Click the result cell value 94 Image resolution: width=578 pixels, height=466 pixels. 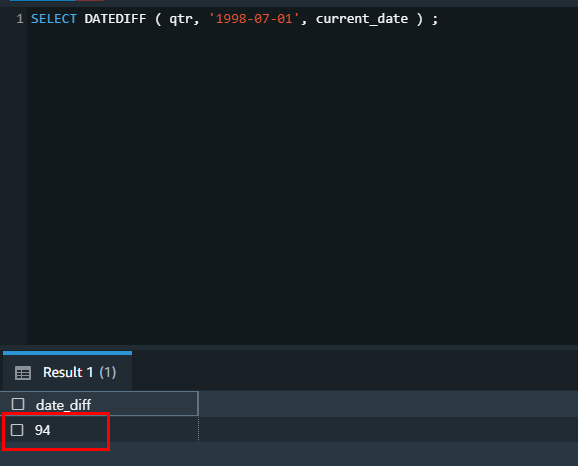tap(42, 430)
